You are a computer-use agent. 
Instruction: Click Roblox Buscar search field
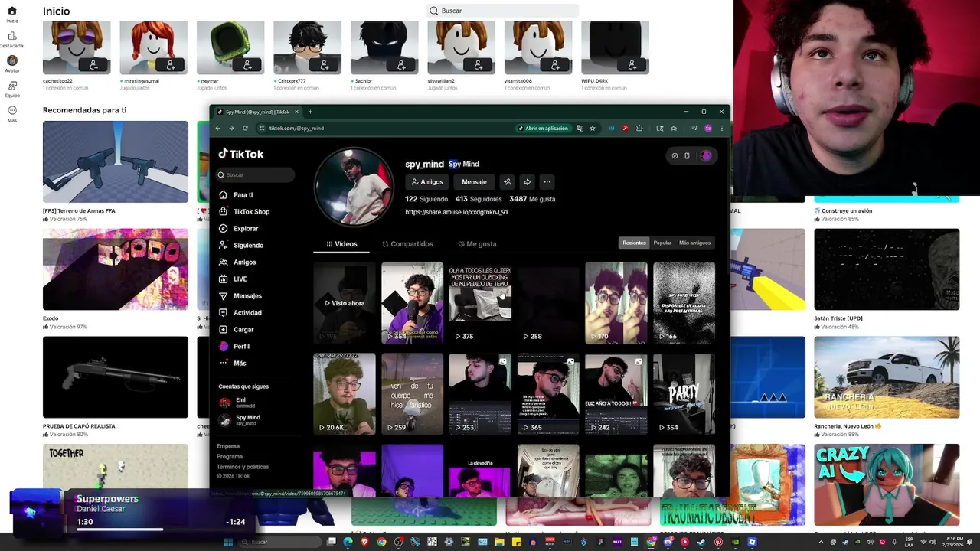[502, 11]
